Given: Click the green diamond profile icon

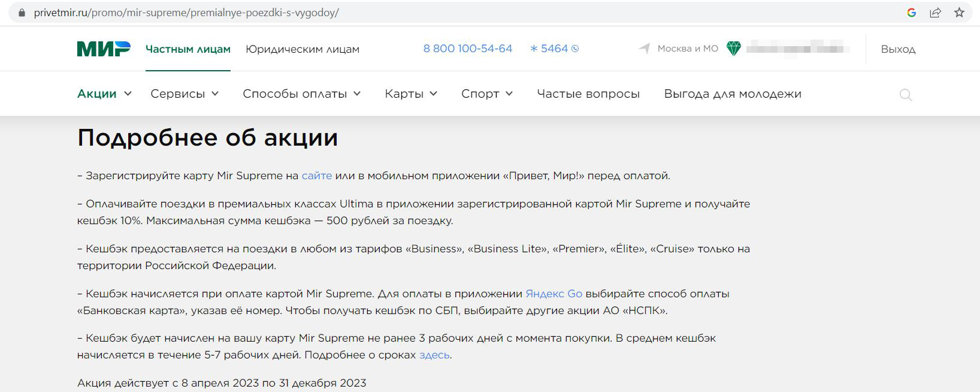Looking at the screenshot, I should tap(733, 49).
